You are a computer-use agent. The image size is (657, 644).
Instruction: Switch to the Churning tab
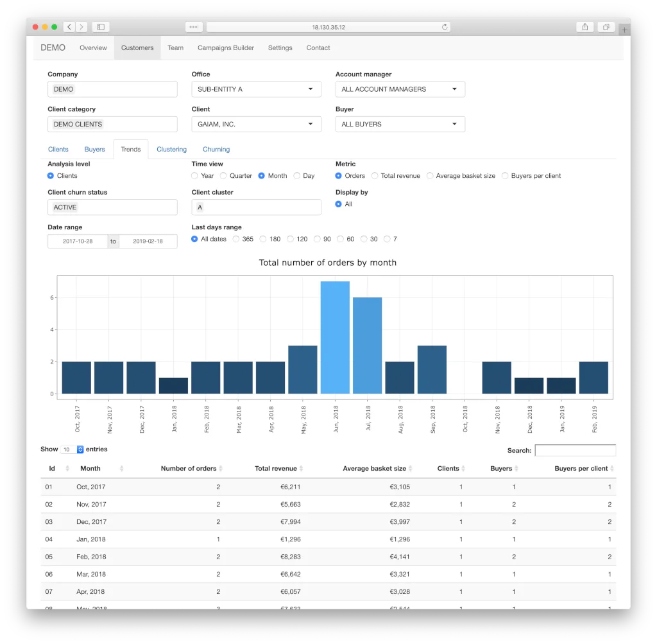(x=216, y=149)
